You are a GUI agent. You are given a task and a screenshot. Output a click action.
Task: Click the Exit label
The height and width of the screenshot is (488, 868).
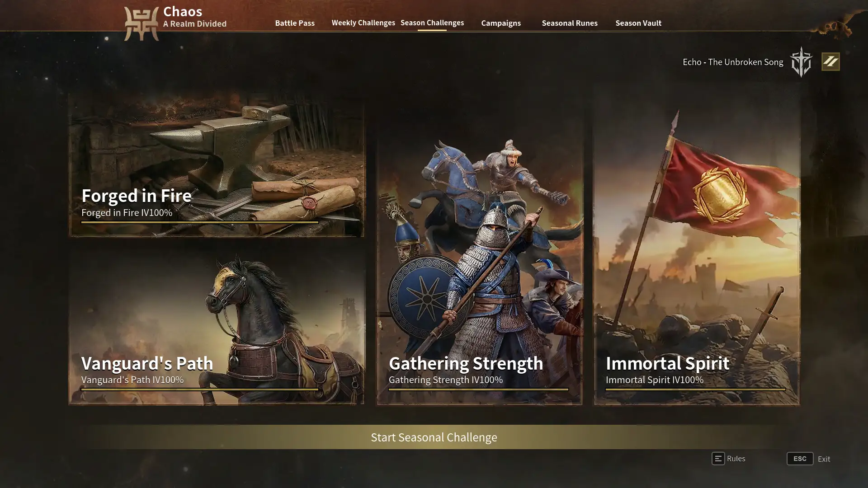click(824, 459)
